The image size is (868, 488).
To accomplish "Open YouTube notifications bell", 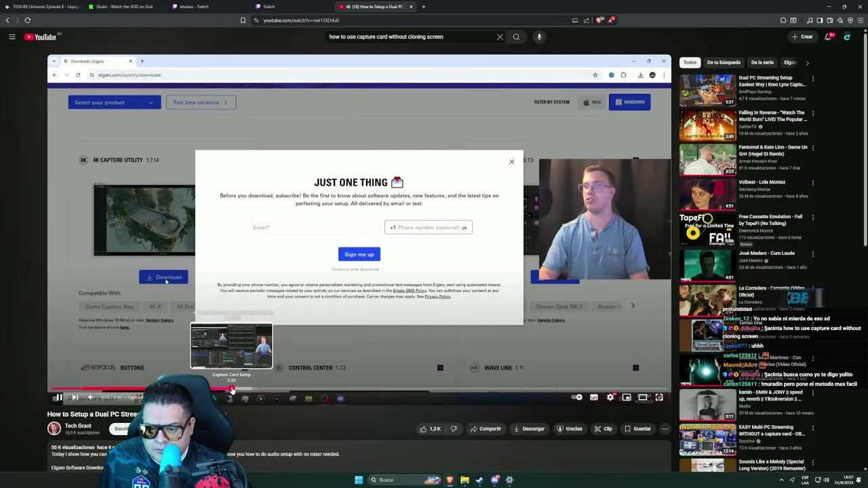I will [x=828, y=37].
